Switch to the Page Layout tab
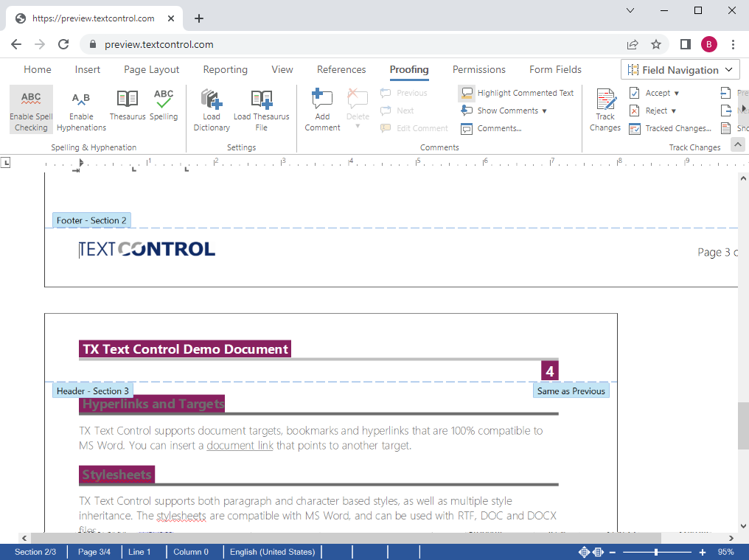 point(151,70)
